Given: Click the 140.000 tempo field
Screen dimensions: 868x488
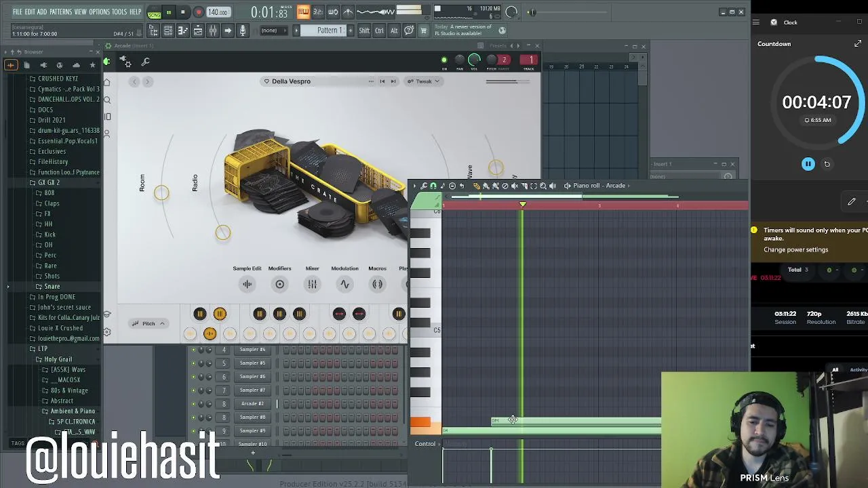Looking at the screenshot, I should 218,12.
